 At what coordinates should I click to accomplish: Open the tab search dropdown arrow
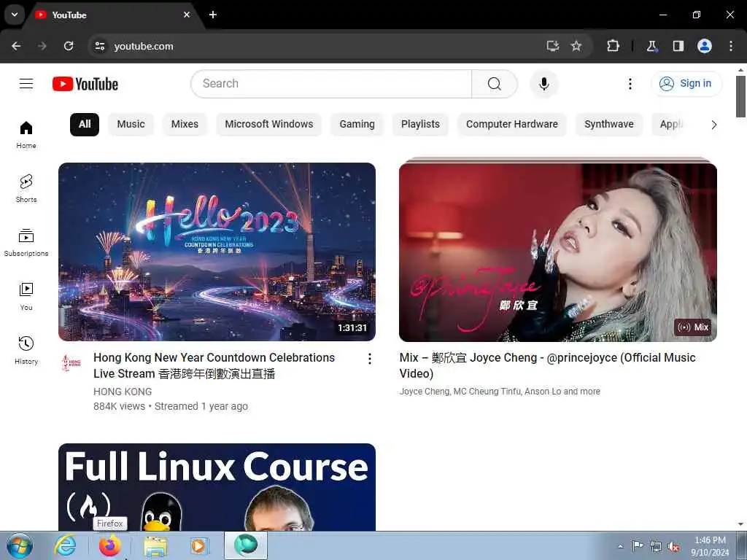pyautogui.click(x=15, y=15)
